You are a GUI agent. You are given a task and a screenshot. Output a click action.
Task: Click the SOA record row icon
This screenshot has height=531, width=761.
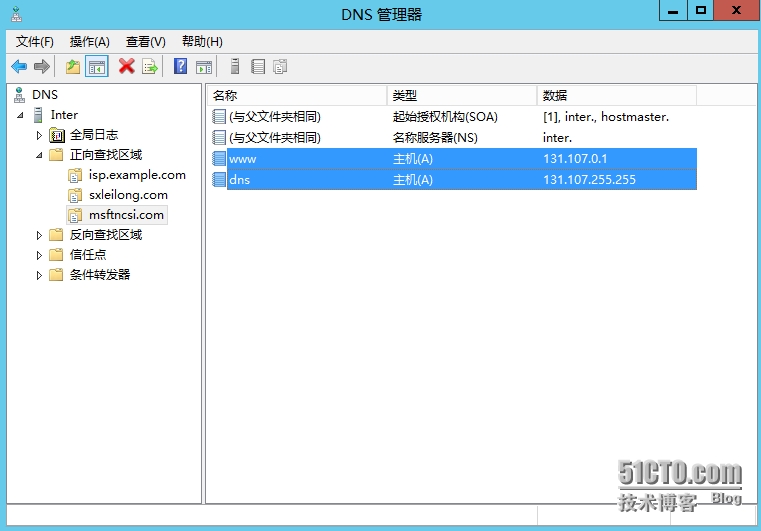click(x=219, y=116)
